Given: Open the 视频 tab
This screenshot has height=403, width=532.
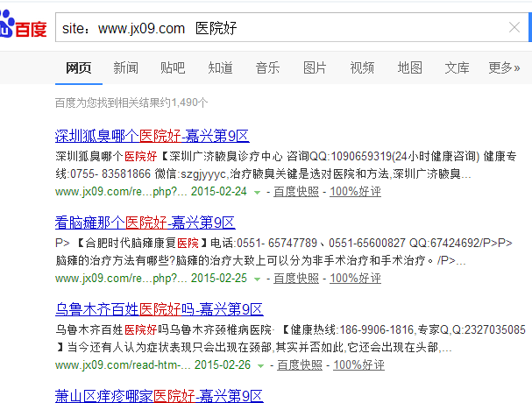Looking at the screenshot, I should 362,67.
